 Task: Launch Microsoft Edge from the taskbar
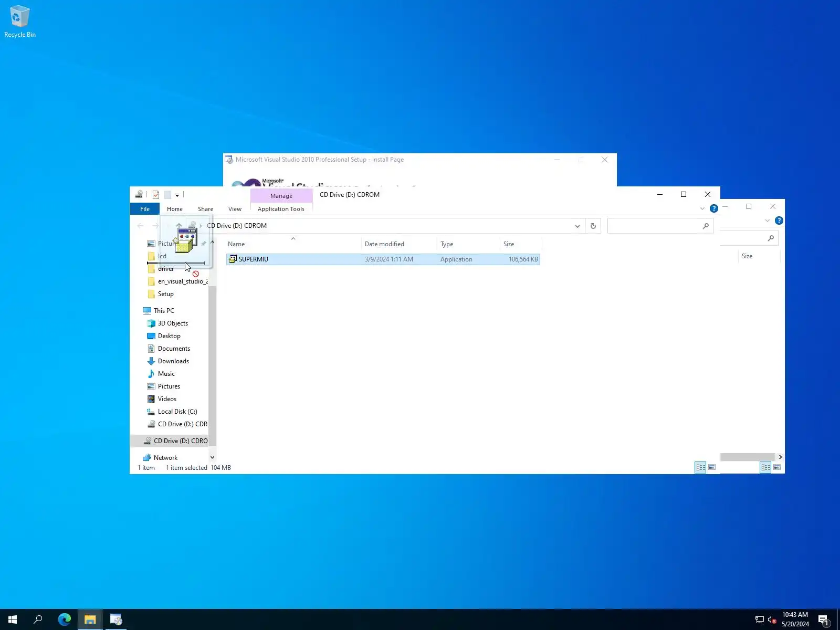pyautogui.click(x=65, y=619)
